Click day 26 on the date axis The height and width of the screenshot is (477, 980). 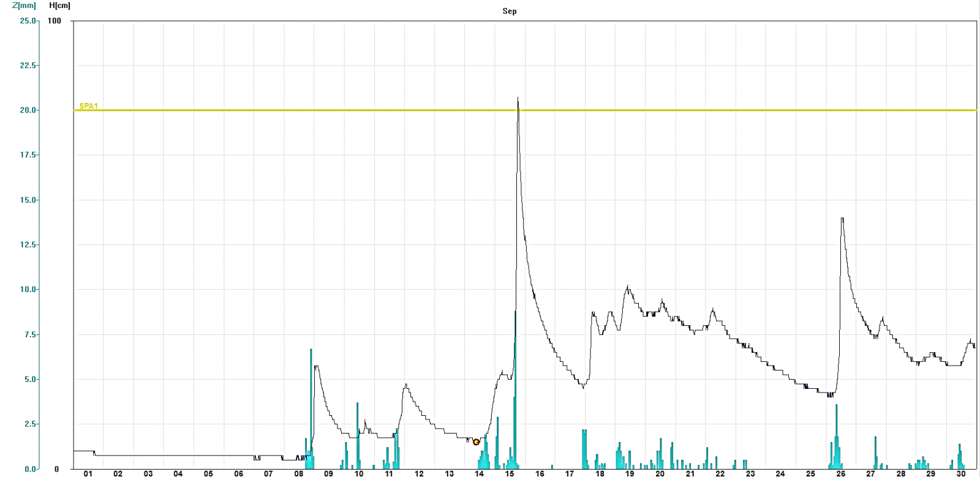pyautogui.click(x=840, y=473)
